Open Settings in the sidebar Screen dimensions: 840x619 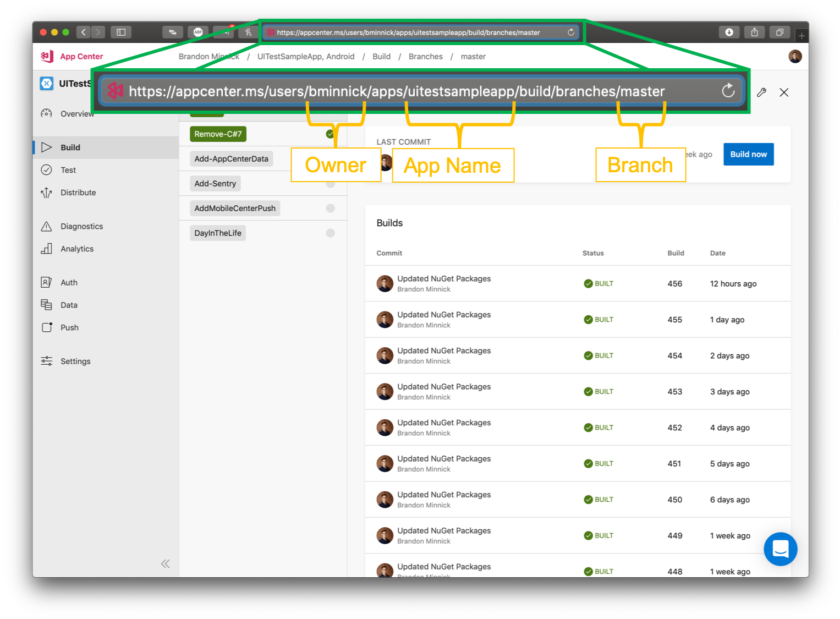(x=106, y=361)
